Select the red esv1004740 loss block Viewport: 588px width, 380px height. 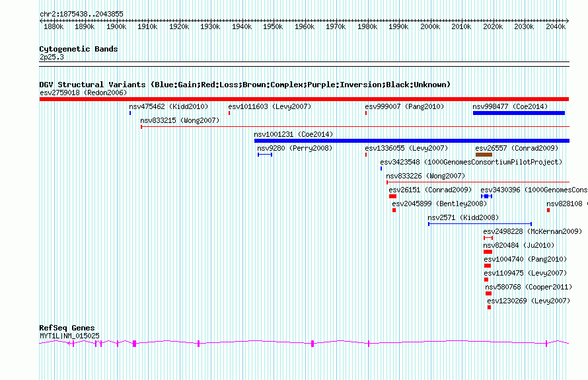(488, 266)
